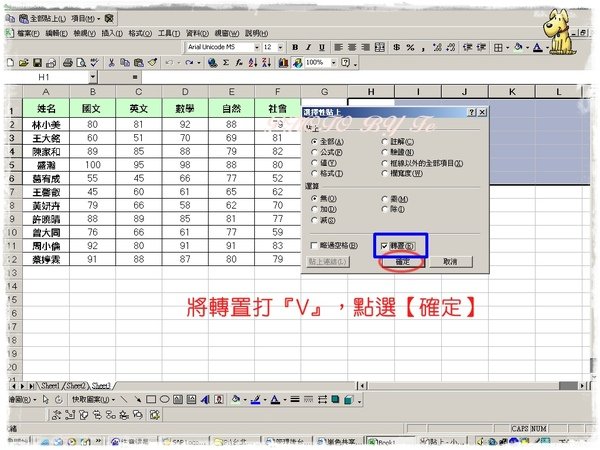Click the Merge and Center icon

click(380, 47)
